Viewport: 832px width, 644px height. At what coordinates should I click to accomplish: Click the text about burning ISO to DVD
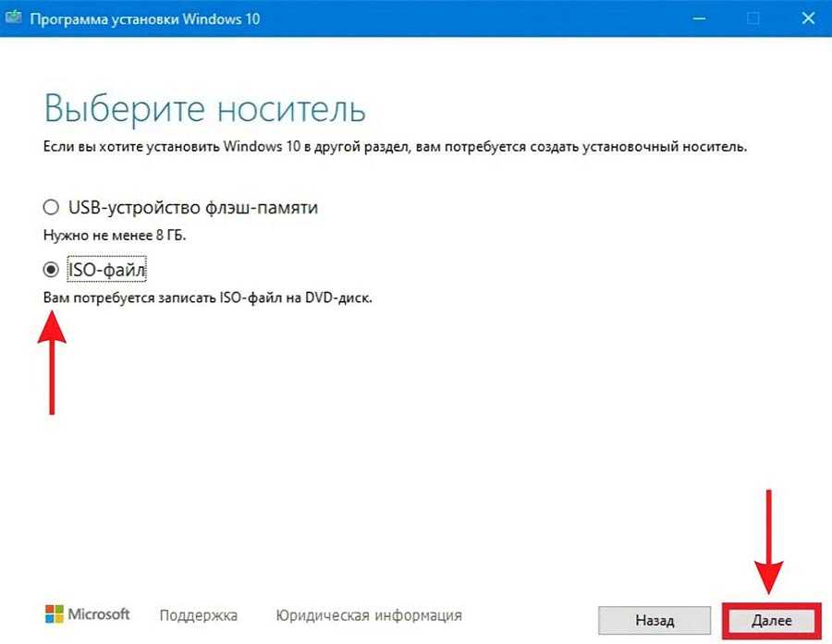coord(207,298)
